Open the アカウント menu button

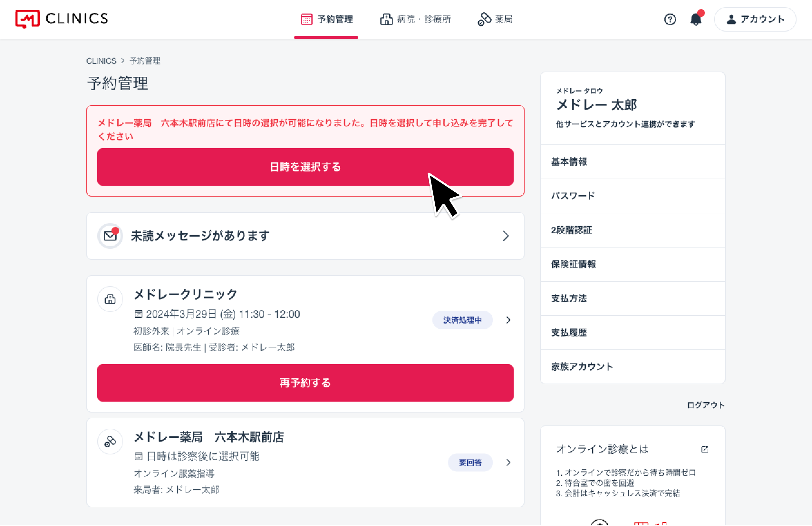click(755, 19)
